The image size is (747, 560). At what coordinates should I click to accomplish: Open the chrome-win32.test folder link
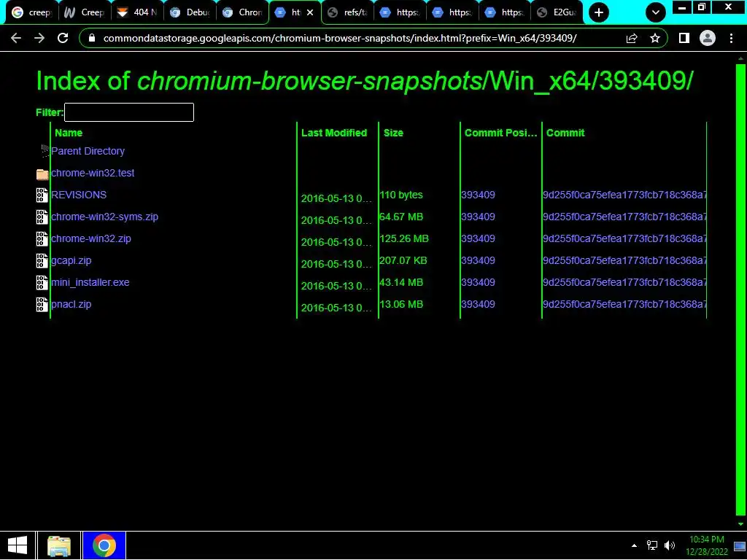pos(93,173)
